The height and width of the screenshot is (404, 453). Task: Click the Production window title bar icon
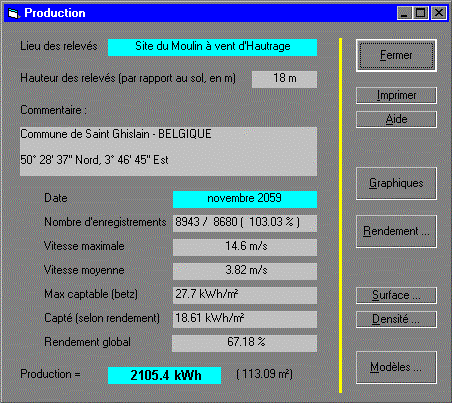[13, 13]
